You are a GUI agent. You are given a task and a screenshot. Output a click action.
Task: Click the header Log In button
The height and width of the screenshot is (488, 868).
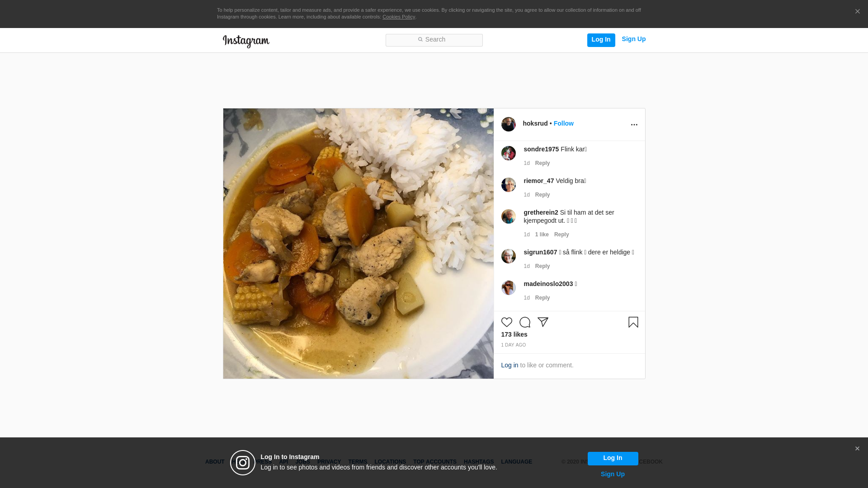tap(601, 40)
